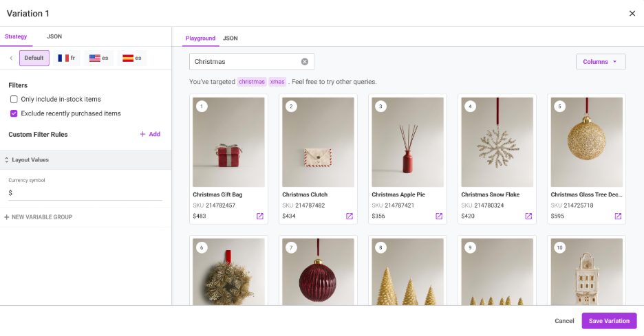Click Save Variation button
644x336 pixels.
(609, 321)
